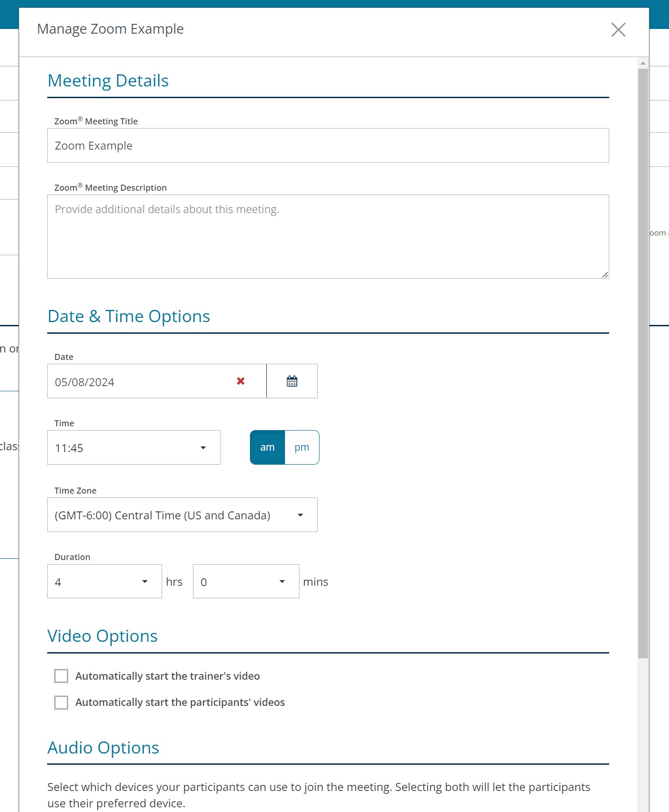Click the date field showing 05/08/2024

click(140, 381)
